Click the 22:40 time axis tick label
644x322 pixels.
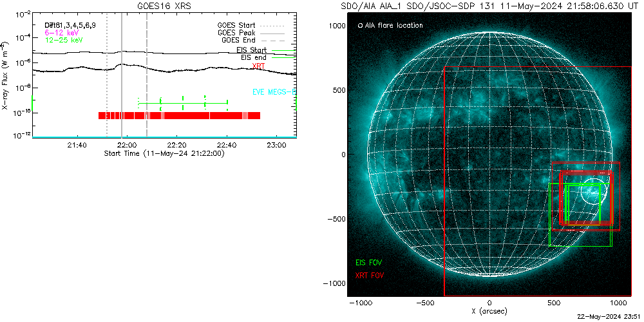[226, 146]
